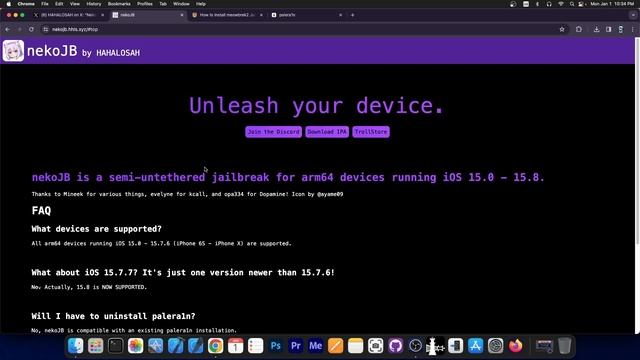
Task: Open Google Chrome dock icon
Action: pyautogui.click(x=216, y=346)
